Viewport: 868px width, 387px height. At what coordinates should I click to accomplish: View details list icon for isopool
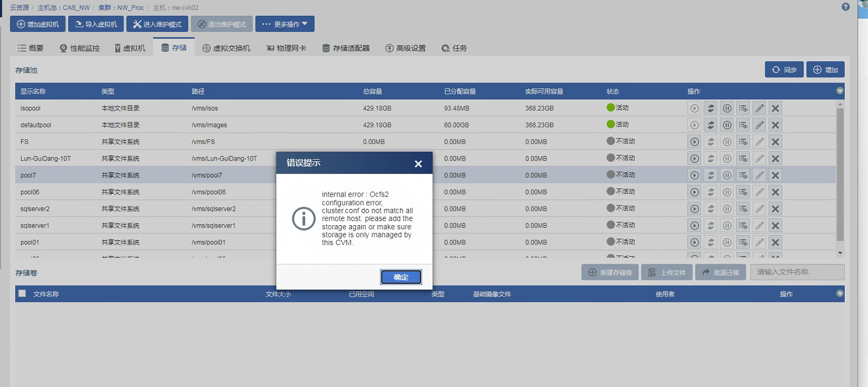(x=743, y=108)
